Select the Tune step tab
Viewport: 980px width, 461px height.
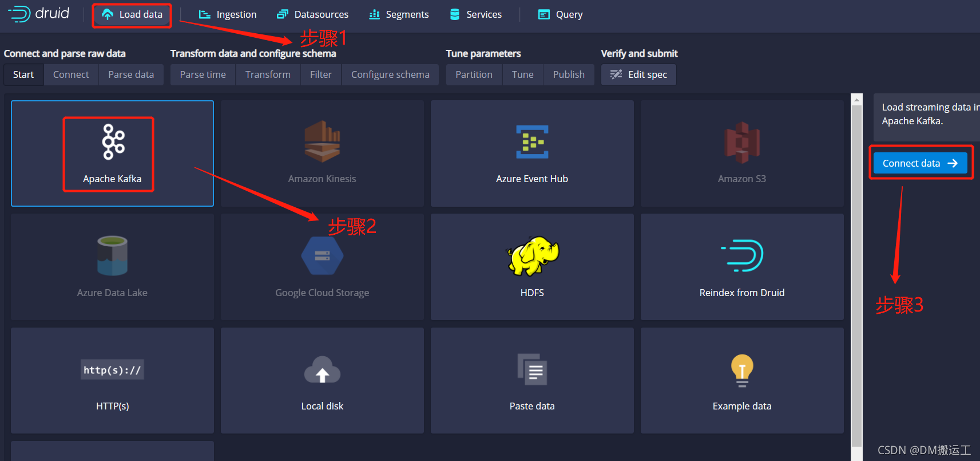523,74
